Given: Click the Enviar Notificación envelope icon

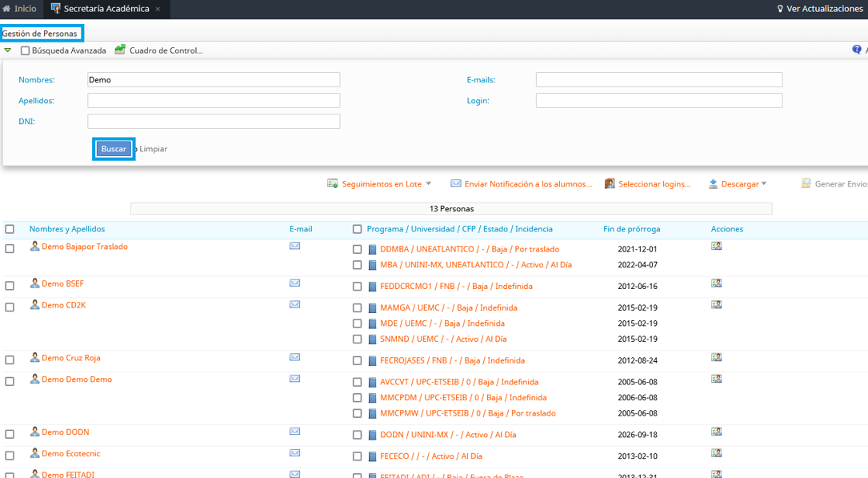Looking at the screenshot, I should 456,184.
